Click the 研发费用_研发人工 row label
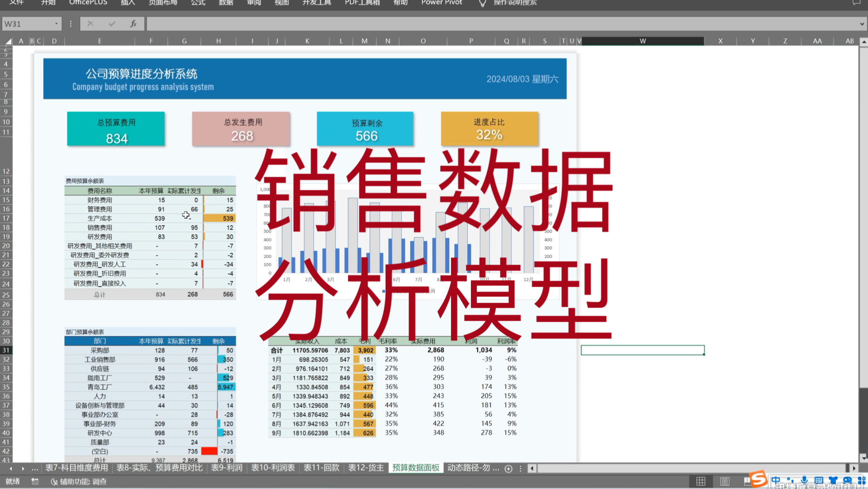Image resolution: width=868 pixels, height=489 pixels. pos(100,264)
